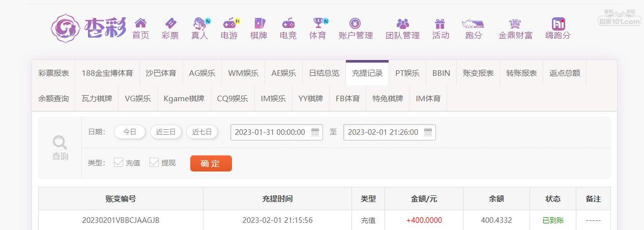The image size is (644, 230).
Task: Click the 近七日 date button
Action: 202,132
